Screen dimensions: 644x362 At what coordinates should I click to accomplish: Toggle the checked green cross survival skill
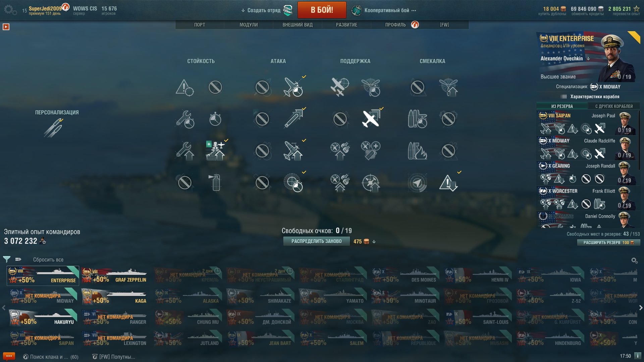point(215,150)
